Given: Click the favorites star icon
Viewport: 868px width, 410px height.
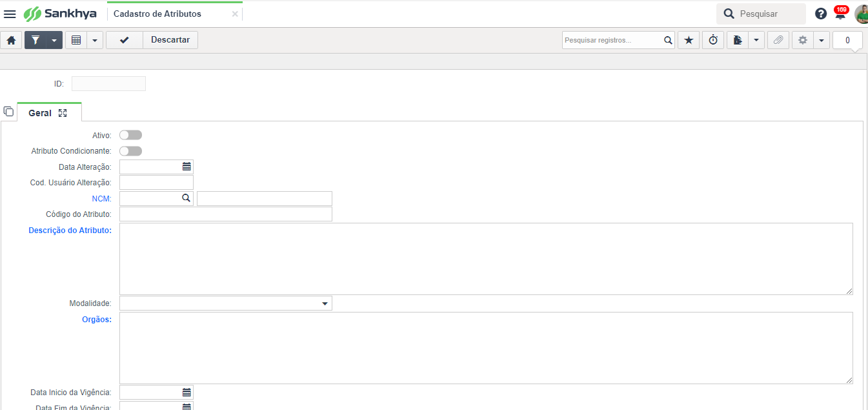Looking at the screenshot, I should point(689,40).
